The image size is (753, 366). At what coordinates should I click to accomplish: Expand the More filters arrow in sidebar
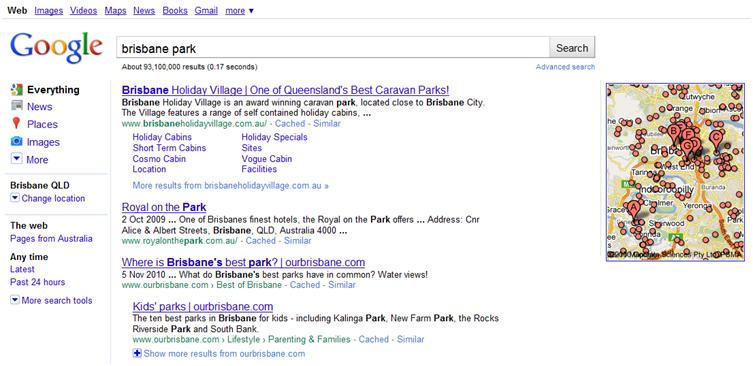coord(16,159)
